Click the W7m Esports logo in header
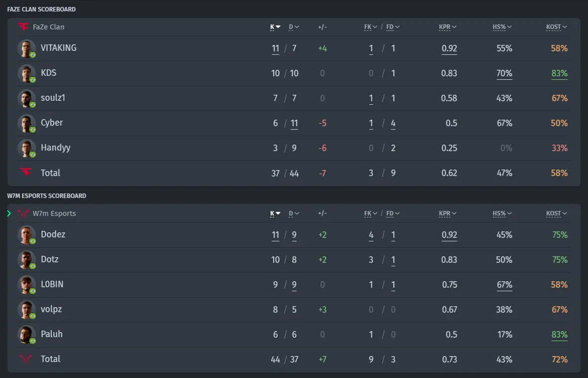The image size is (588, 378). coord(23,213)
